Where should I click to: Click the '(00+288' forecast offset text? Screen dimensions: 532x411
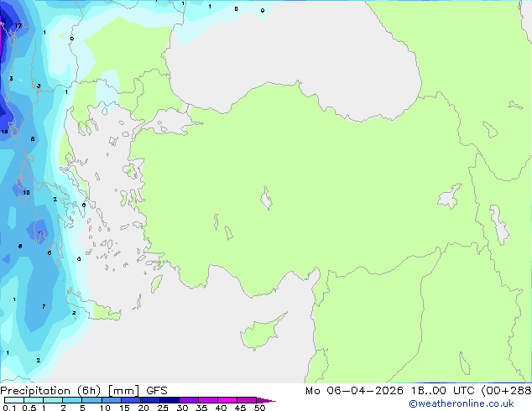tap(506, 391)
